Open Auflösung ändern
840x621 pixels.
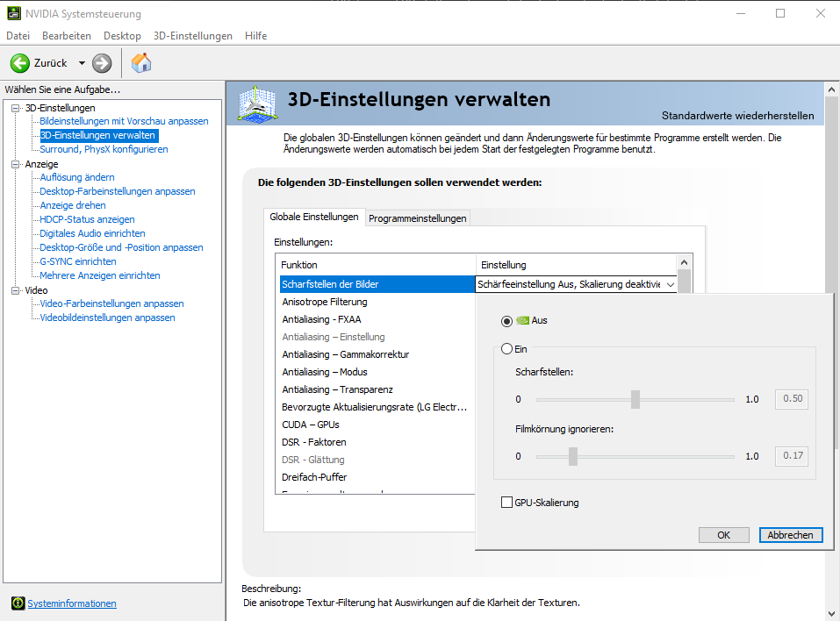[77, 177]
